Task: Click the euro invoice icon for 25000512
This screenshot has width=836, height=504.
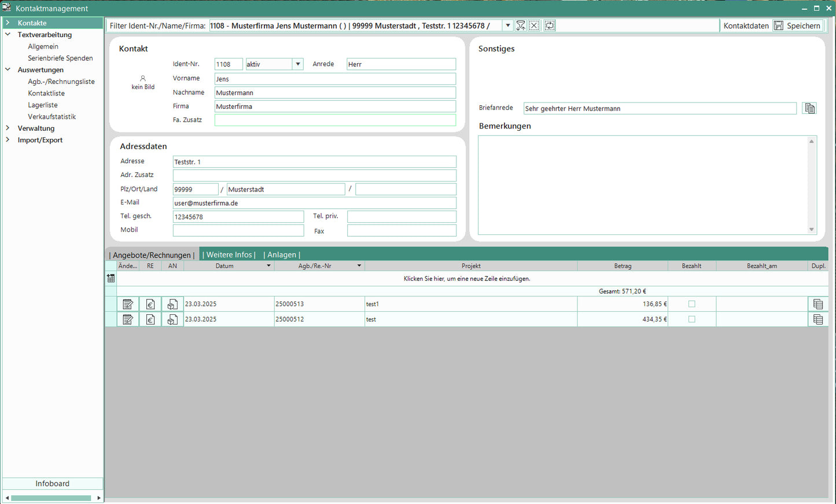Action: point(150,319)
